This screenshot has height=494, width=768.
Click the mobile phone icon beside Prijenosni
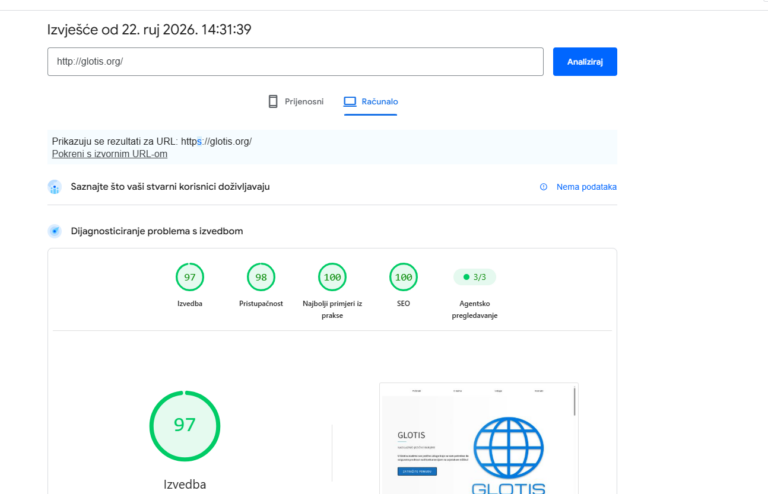(x=273, y=101)
